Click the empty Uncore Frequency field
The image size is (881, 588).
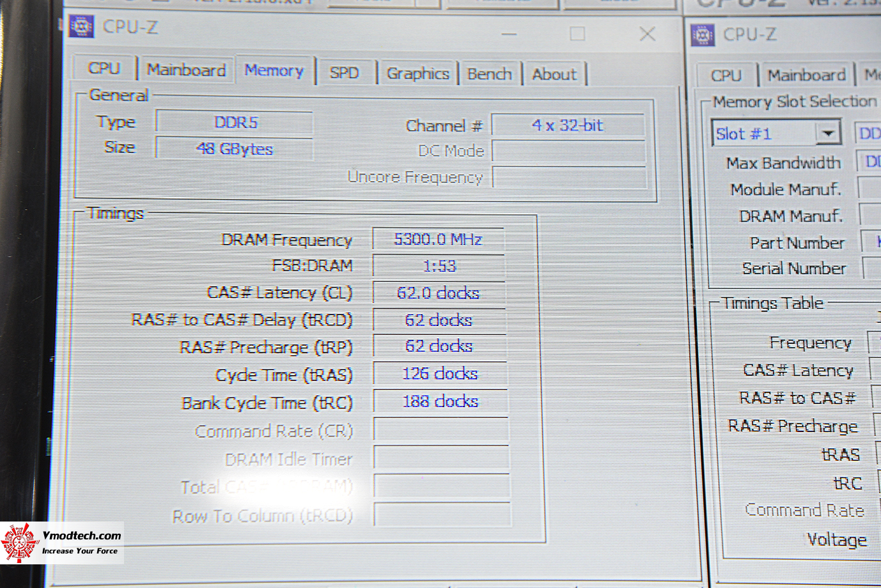coord(570,177)
